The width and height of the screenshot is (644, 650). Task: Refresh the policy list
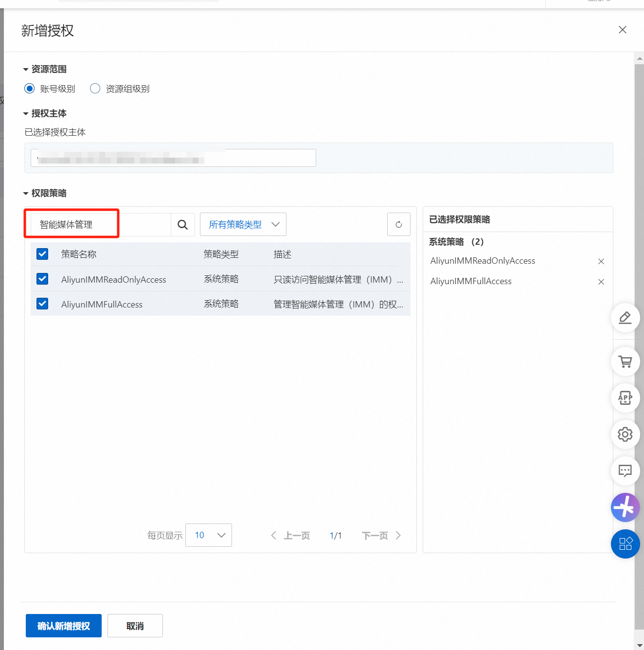[399, 224]
